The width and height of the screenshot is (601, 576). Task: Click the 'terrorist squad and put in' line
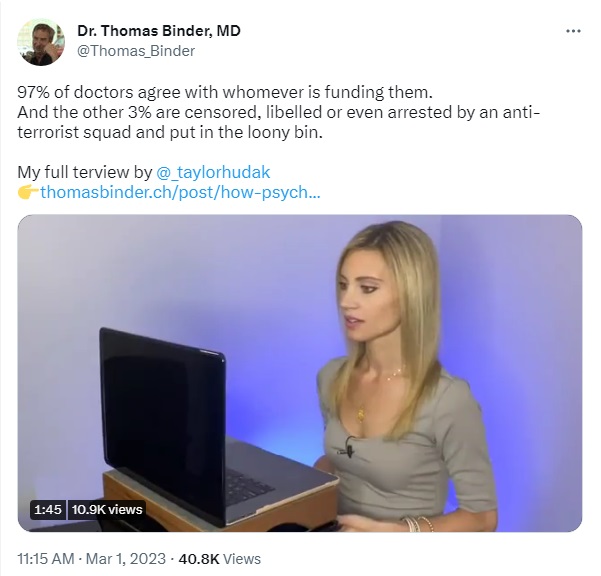point(170,133)
